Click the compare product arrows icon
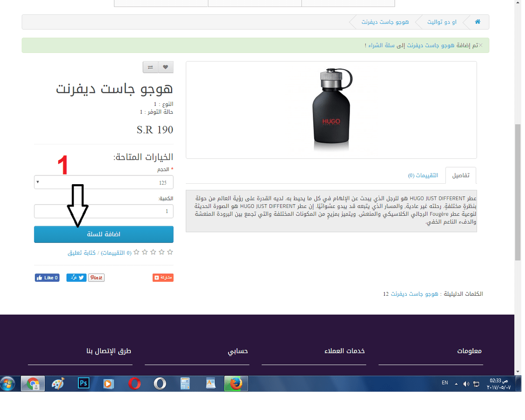The width and height of the screenshot is (525, 420). [150, 67]
